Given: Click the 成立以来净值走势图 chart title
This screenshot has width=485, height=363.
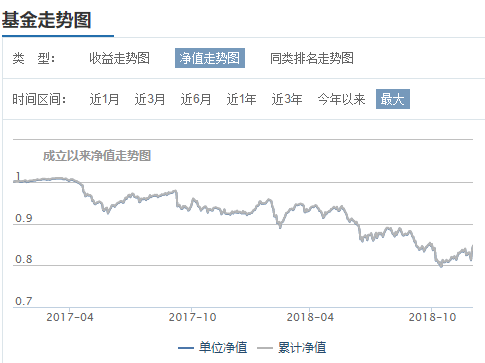Looking at the screenshot, I should click(x=97, y=156).
